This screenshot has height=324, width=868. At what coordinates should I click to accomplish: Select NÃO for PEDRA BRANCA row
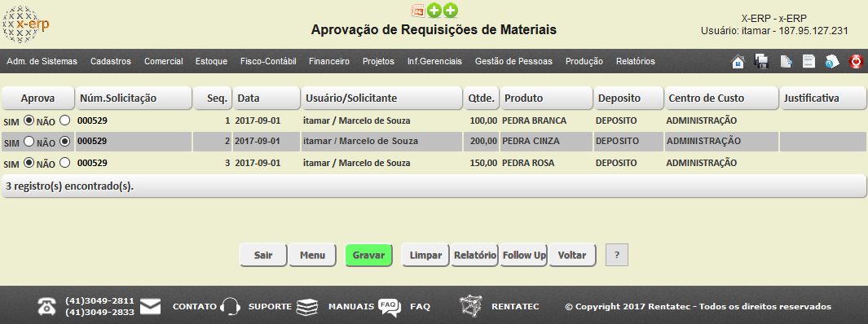[x=64, y=120]
